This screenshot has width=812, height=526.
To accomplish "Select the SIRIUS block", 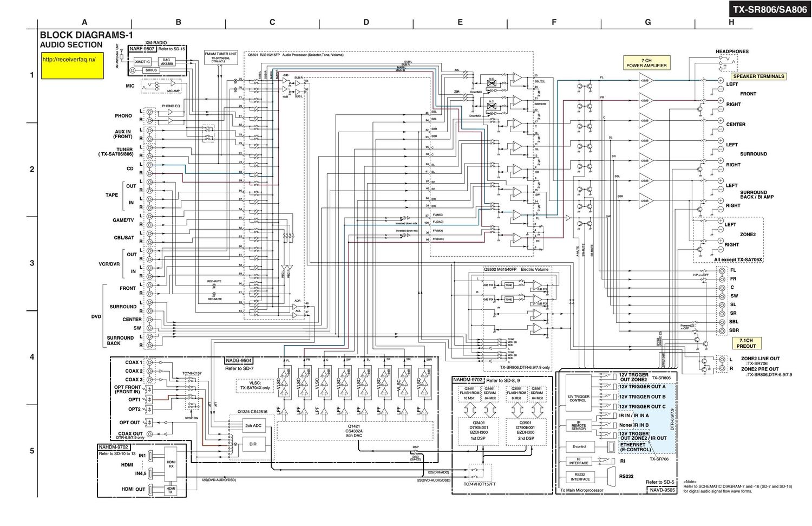I will 151,70.
